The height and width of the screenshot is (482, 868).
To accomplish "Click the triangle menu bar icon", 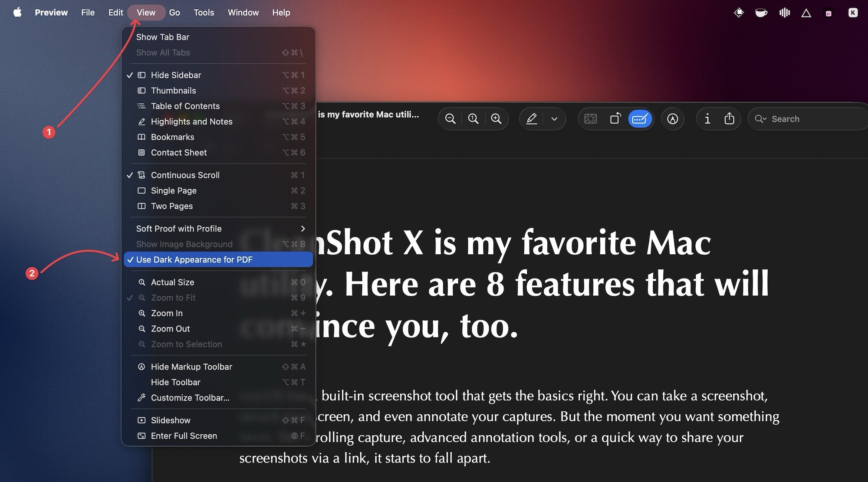I will (806, 13).
